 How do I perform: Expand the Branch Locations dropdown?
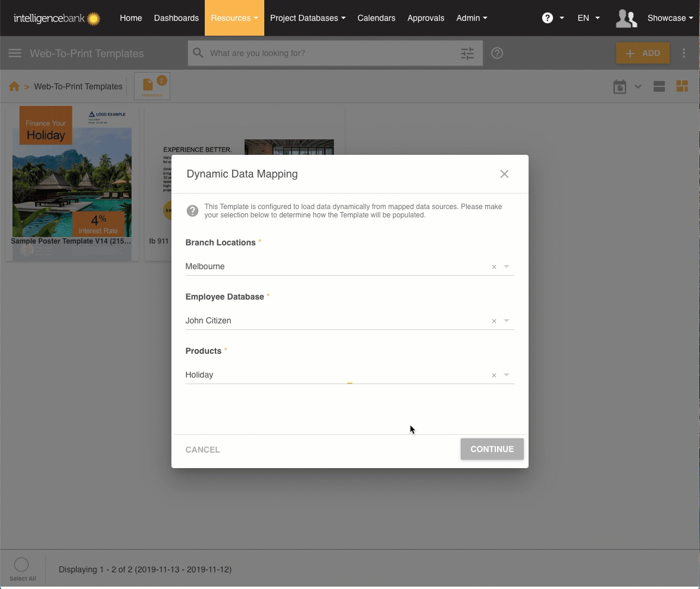[507, 267]
